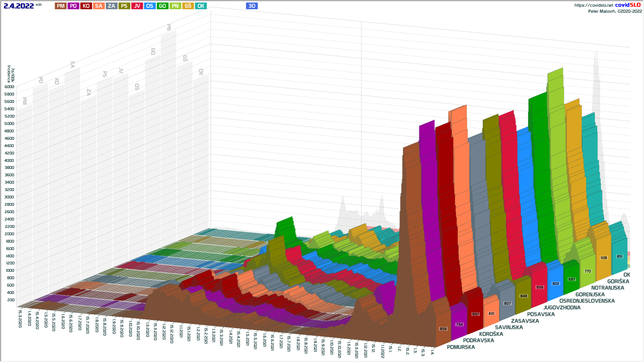Toggle the PN light green button
The image size is (644, 362).
coord(175,6)
